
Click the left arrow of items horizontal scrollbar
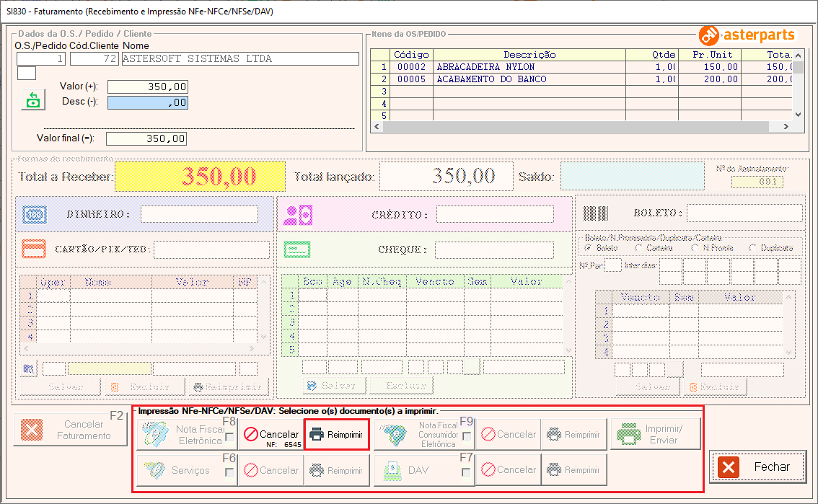[x=377, y=127]
